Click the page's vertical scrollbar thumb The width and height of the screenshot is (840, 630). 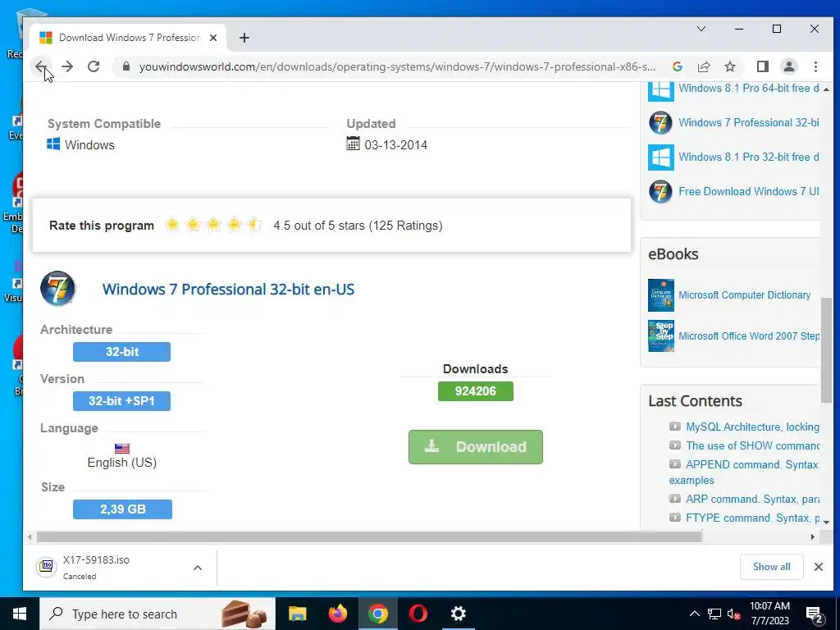pyautogui.click(x=826, y=349)
